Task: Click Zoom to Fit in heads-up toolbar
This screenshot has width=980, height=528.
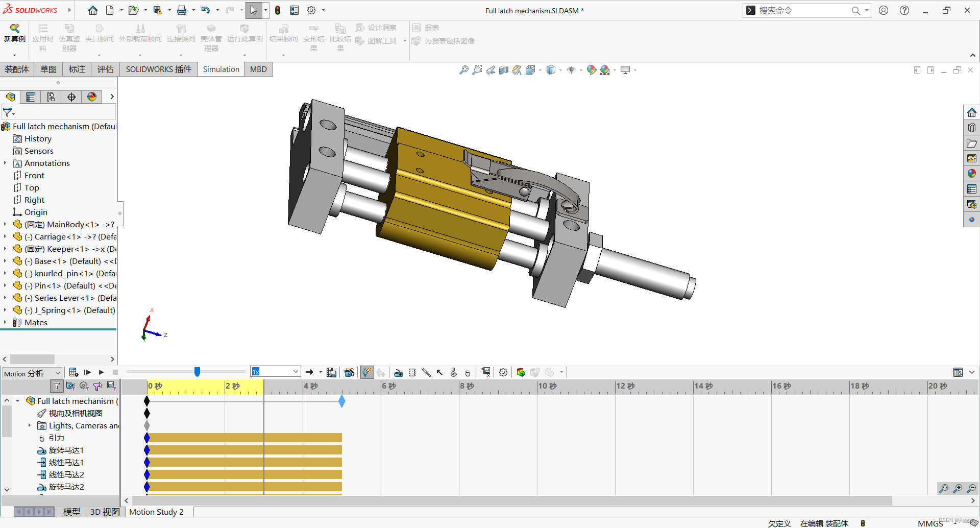Action: click(463, 70)
